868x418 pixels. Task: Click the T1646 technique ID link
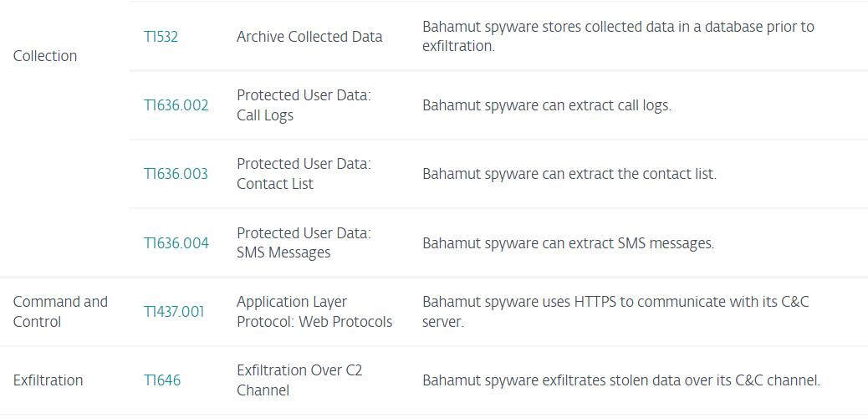click(x=161, y=380)
